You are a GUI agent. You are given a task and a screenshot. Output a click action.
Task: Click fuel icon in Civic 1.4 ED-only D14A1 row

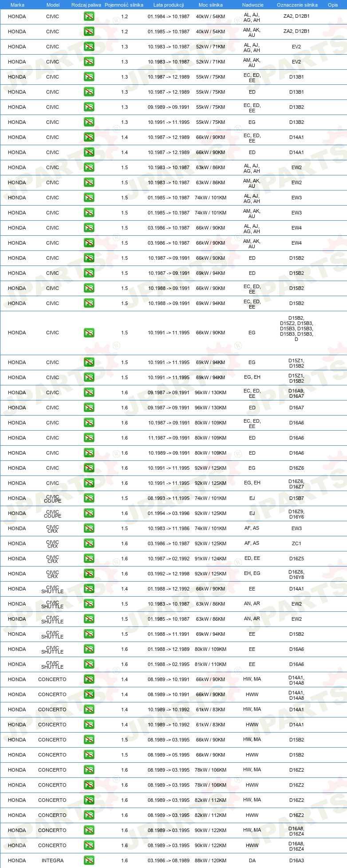(89, 152)
